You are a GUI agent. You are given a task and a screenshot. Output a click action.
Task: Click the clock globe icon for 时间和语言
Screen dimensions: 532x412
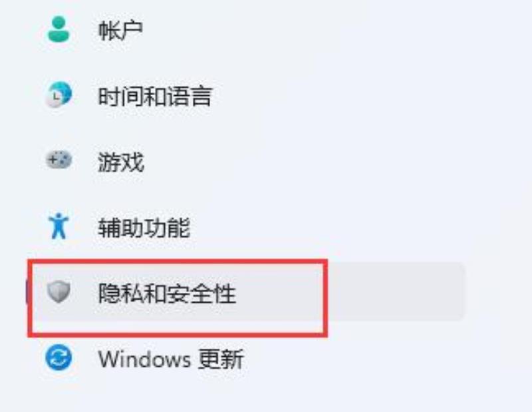tap(59, 95)
